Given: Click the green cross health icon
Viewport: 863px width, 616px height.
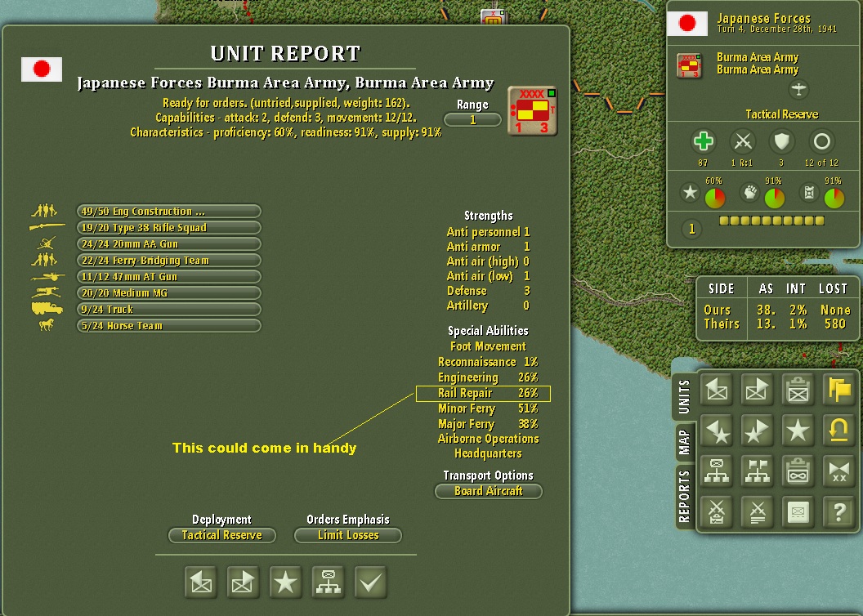Looking at the screenshot, I should tap(703, 141).
